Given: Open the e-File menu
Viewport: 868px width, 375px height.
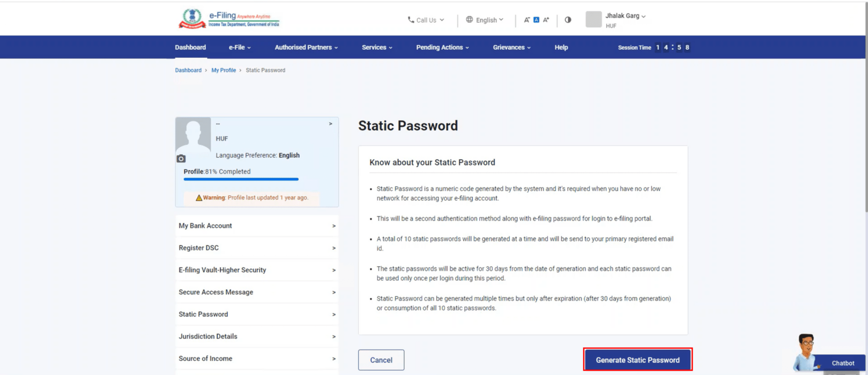Looking at the screenshot, I should [x=239, y=47].
